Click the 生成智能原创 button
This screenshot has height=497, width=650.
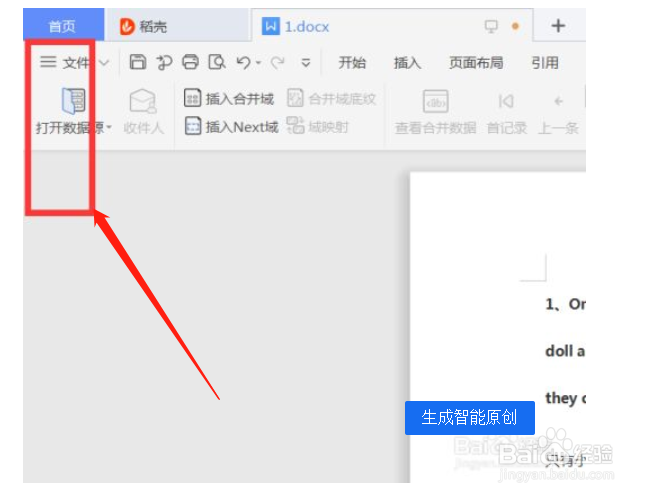(470, 418)
